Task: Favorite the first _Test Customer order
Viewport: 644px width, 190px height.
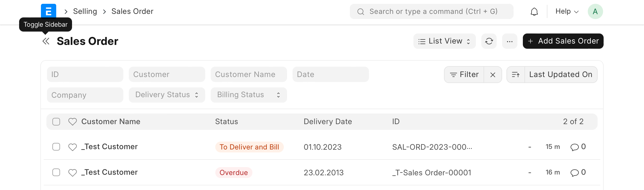Action: [x=72, y=147]
